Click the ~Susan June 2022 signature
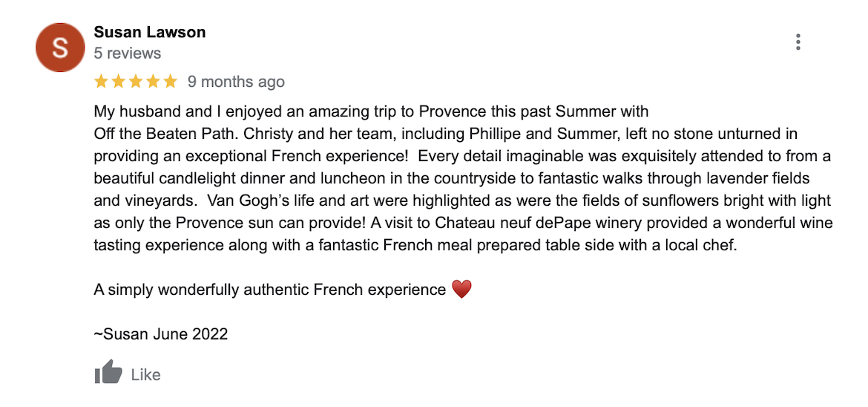 [160, 333]
